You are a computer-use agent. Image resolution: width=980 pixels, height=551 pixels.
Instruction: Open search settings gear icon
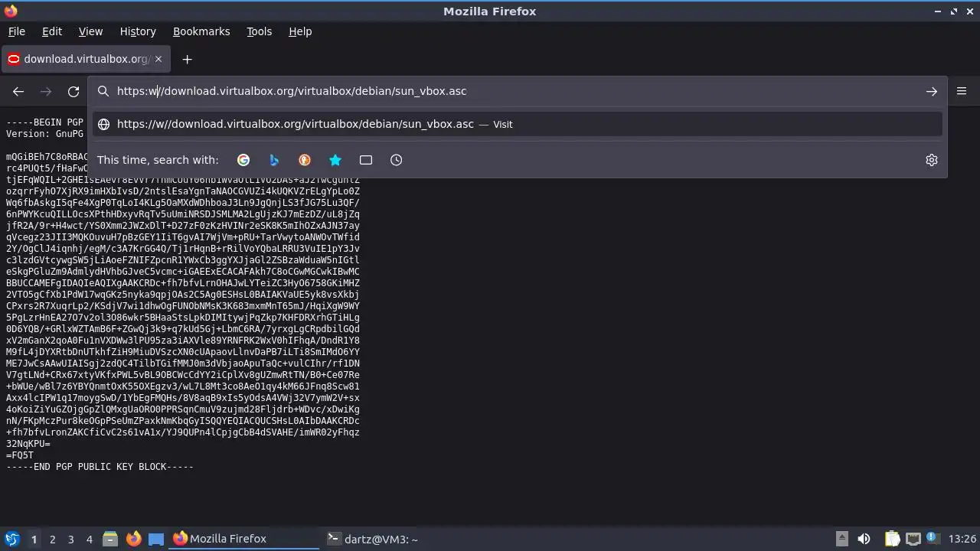pyautogui.click(x=932, y=160)
